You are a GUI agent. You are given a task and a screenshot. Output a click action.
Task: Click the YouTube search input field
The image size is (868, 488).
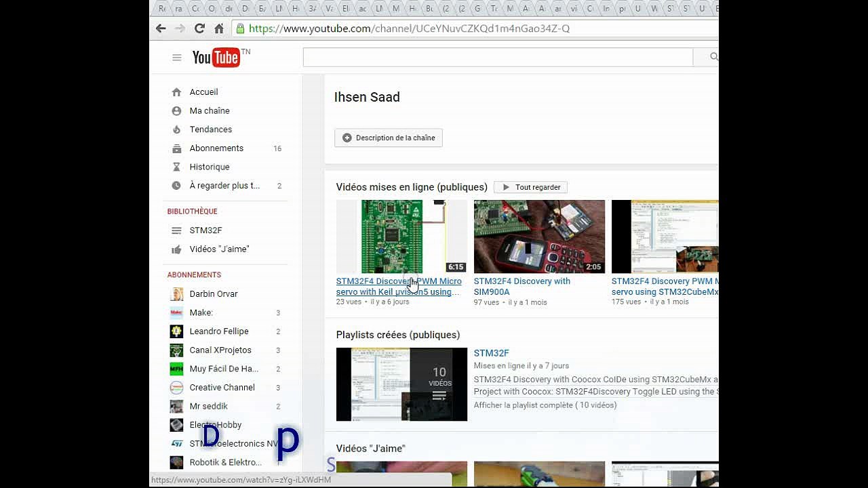coord(498,58)
